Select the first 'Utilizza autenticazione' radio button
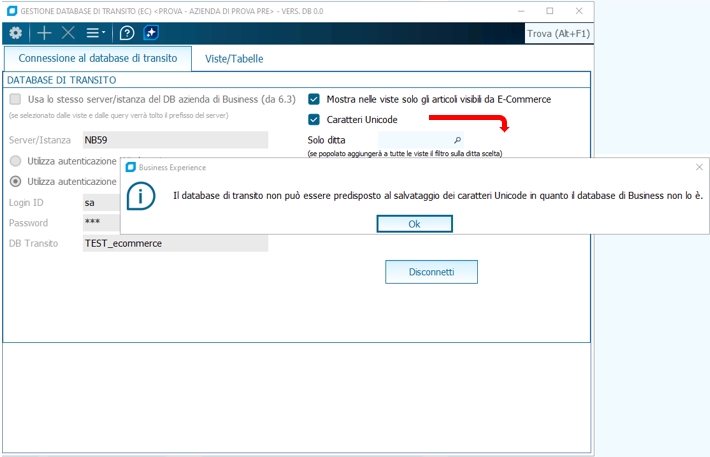This screenshot has width=710, height=457. point(15,161)
